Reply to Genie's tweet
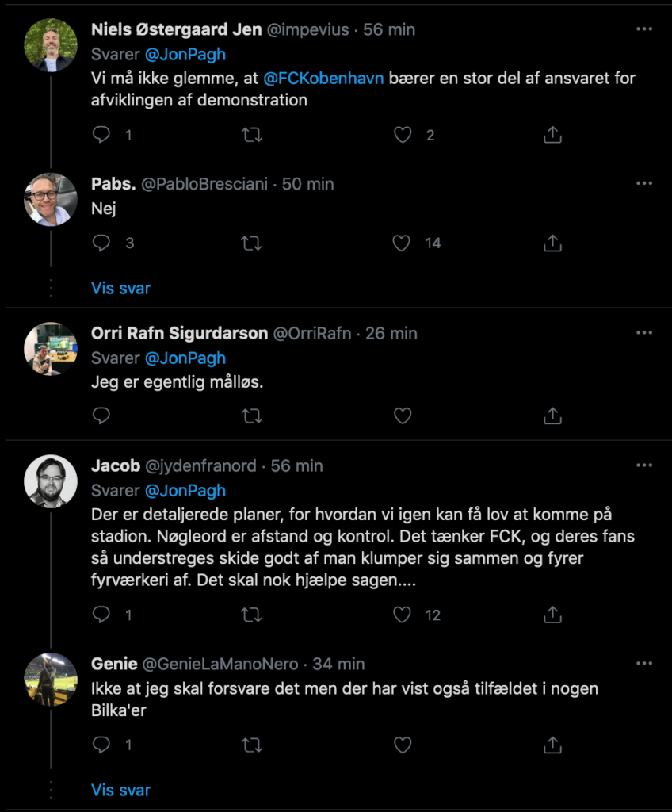The height and width of the screenshot is (812, 672). click(101, 745)
